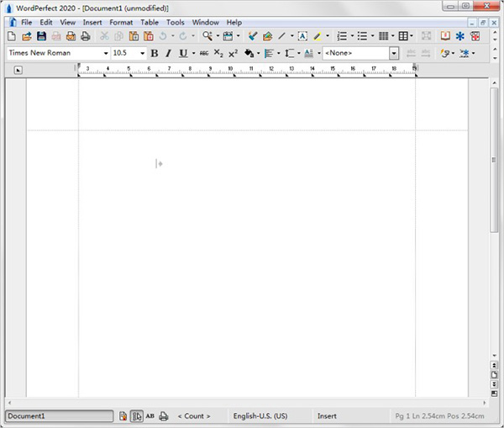Open the Tools menu
Screen dimensions: 504x428
click(x=176, y=23)
